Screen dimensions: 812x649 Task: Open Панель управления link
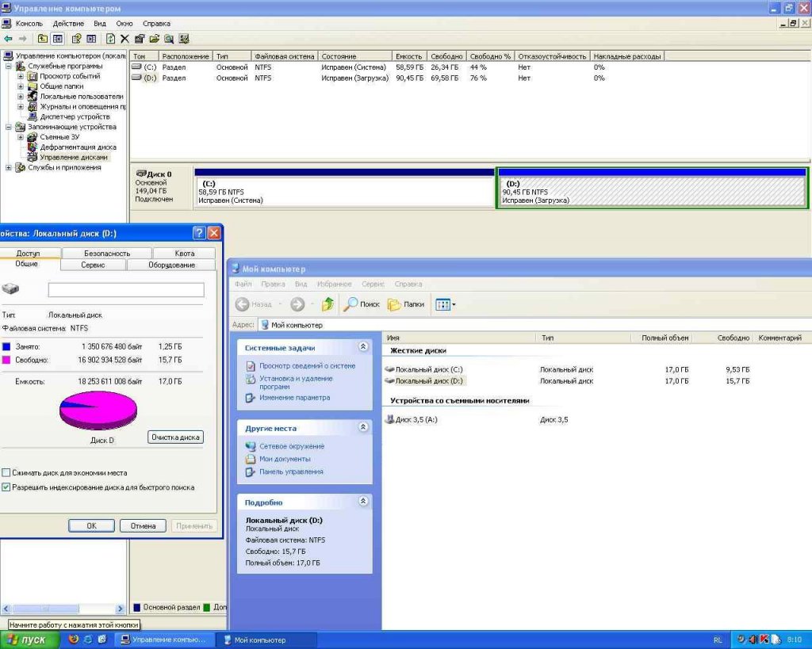click(291, 471)
